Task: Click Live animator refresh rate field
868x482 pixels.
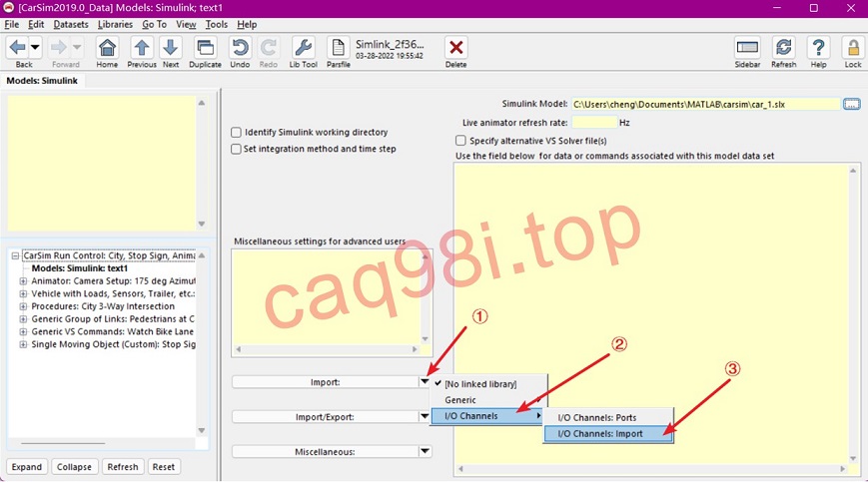Action: [x=594, y=122]
